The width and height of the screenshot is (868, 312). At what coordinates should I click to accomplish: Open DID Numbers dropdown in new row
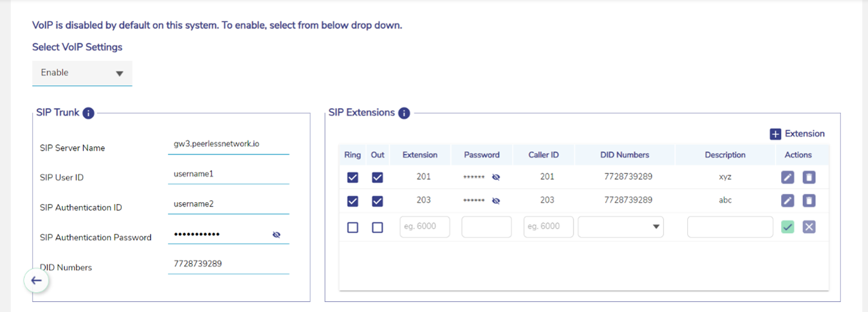tap(621, 227)
